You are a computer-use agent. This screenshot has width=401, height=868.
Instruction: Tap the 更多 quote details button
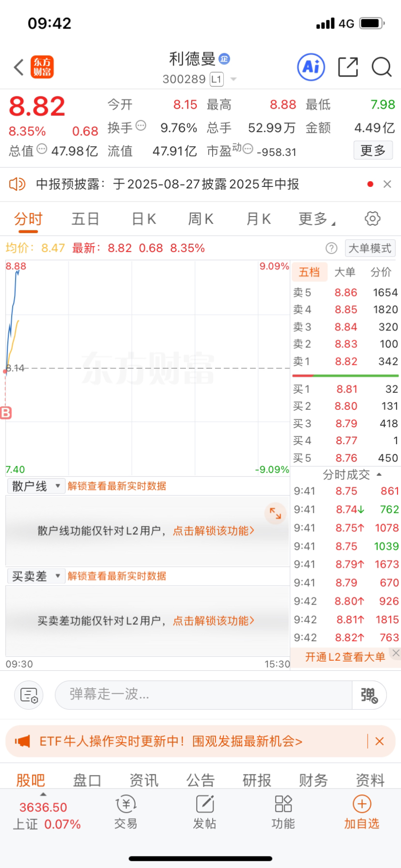pyautogui.click(x=373, y=150)
